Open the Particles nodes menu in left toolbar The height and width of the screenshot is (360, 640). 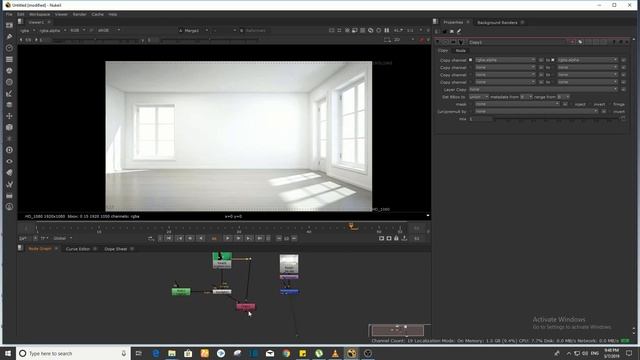click(9, 139)
